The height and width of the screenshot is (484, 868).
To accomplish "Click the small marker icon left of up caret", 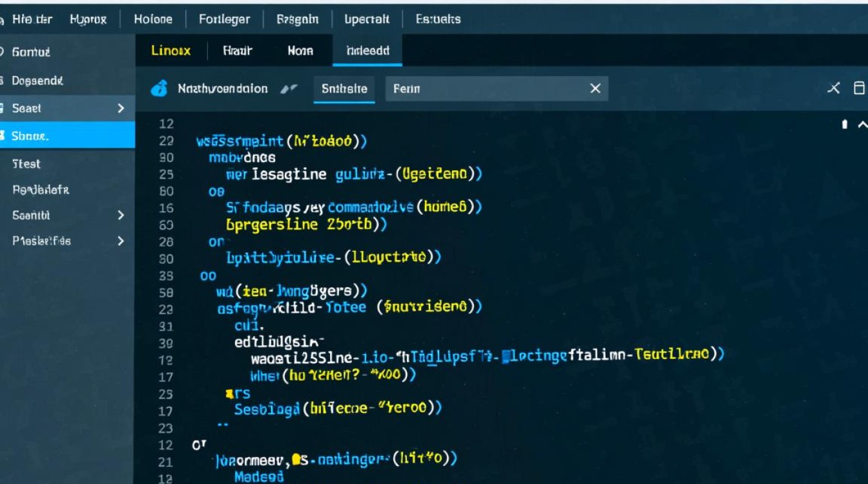I will pos(844,125).
